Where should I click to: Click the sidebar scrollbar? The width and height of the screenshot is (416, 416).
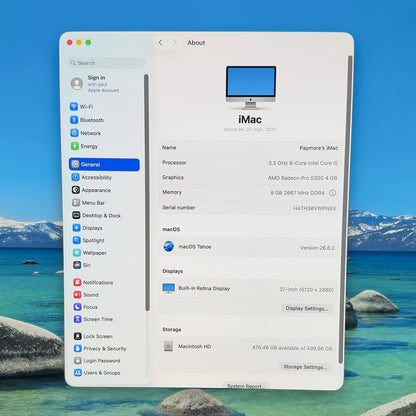click(x=146, y=192)
